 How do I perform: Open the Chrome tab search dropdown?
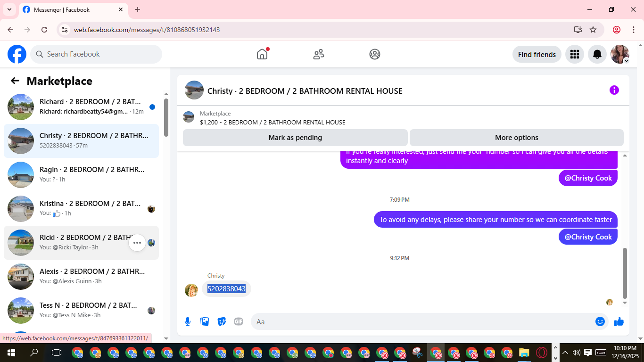(9, 9)
